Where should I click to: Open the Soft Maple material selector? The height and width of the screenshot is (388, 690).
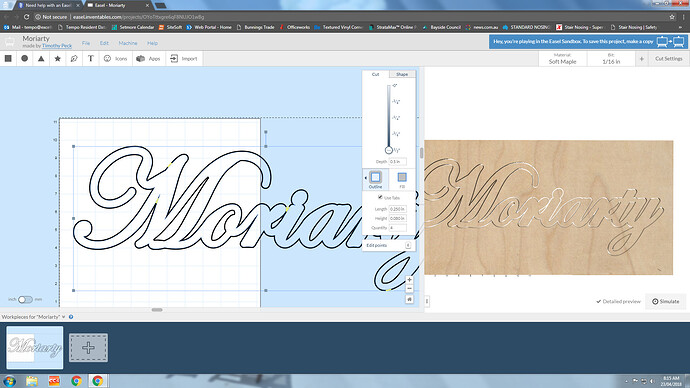(x=562, y=59)
